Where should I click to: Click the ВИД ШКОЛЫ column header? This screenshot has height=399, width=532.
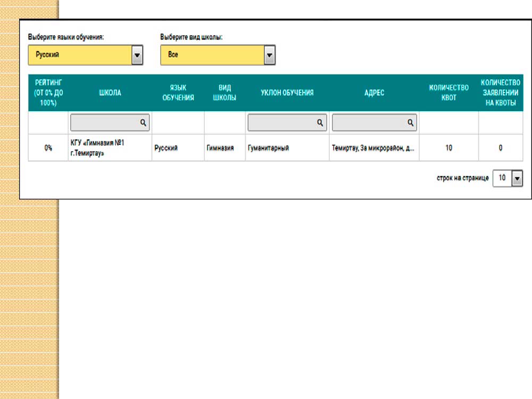point(225,93)
